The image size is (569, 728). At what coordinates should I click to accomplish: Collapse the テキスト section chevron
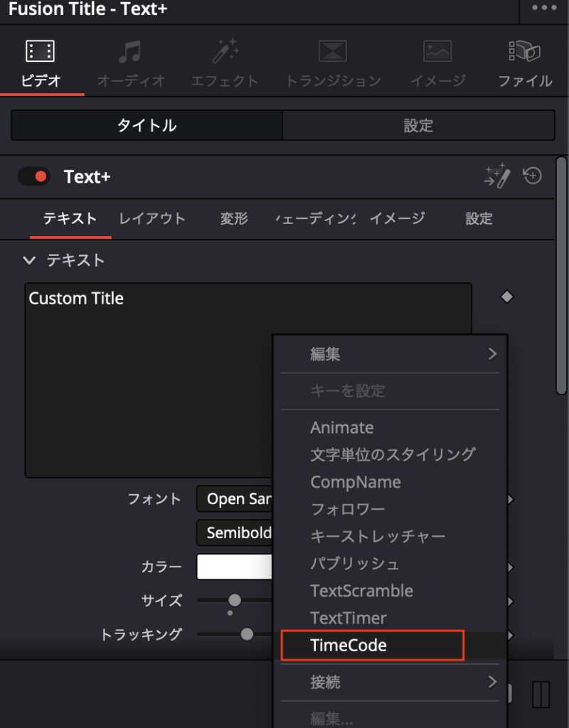(x=29, y=261)
